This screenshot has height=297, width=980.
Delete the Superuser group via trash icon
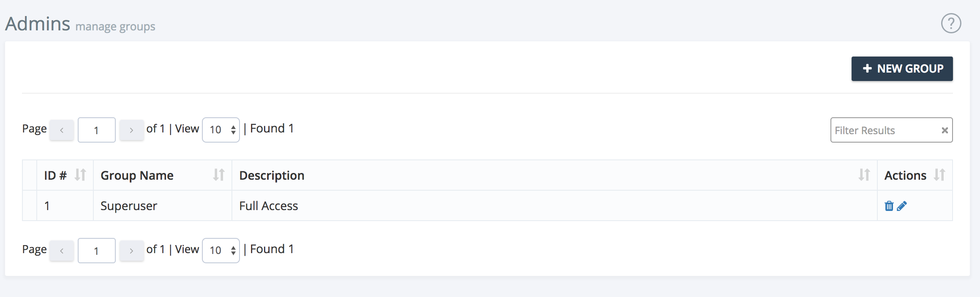coord(890,206)
